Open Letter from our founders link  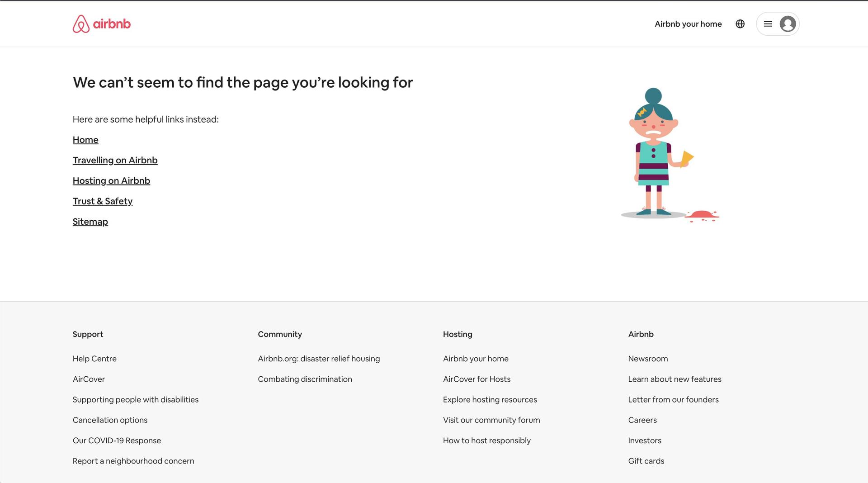(x=673, y=399)
